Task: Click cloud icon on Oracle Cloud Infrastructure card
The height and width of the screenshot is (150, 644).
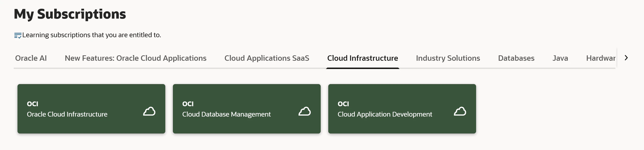Action: (149, 111)
